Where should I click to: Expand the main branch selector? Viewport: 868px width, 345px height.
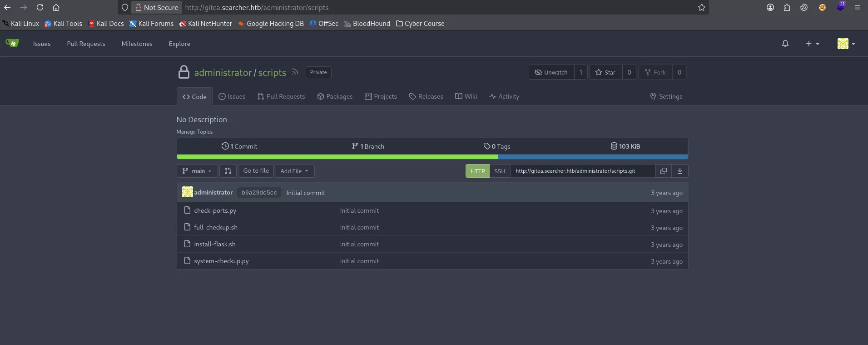pos(197,171)
